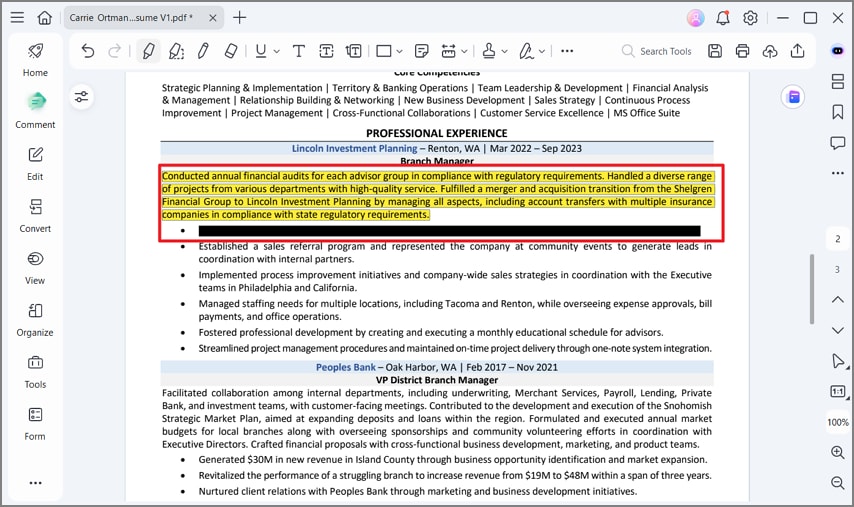Open the hamburger menu
The image size is (854, 507).
(x=17, y=17)
